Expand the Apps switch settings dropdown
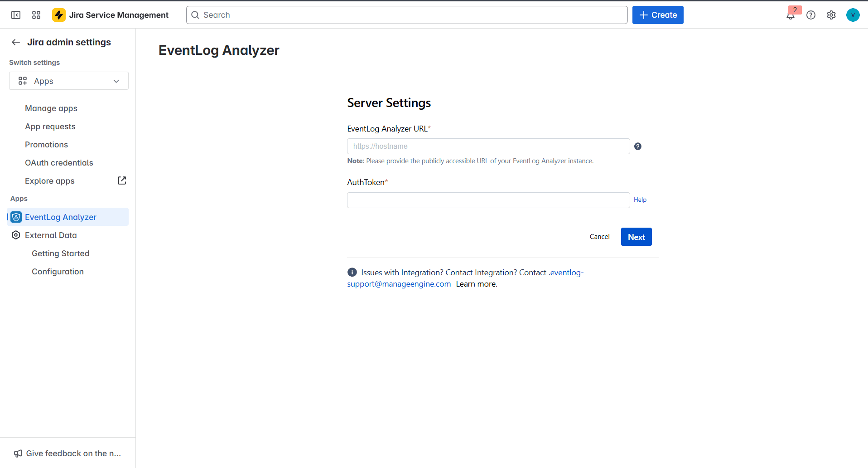Viewport: 868px width, 468px height. (69, 81)
